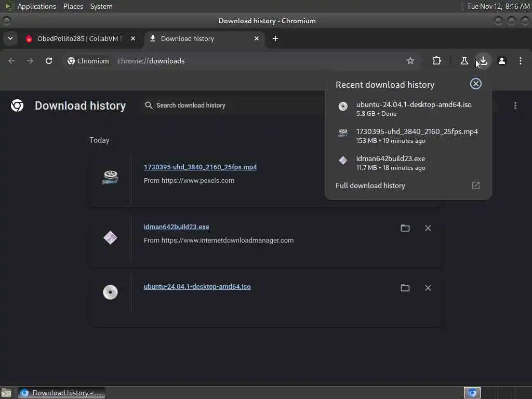532x399 pixels.
Task: Select idman642build23.exe entry in popup
Action: click(408, 163)
